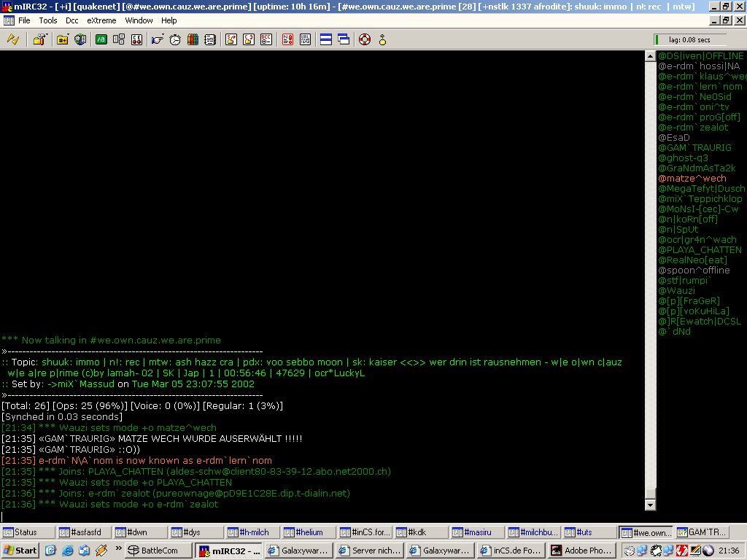The width and height of the screenshot is (747, 560).
Task: Open the Tools menu
Action: coord(48,20)
